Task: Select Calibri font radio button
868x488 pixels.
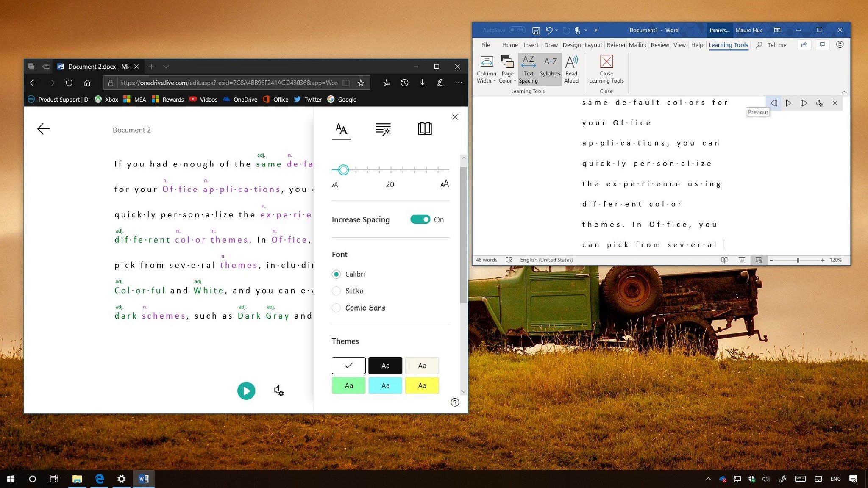Action: (x=336, y=274)
